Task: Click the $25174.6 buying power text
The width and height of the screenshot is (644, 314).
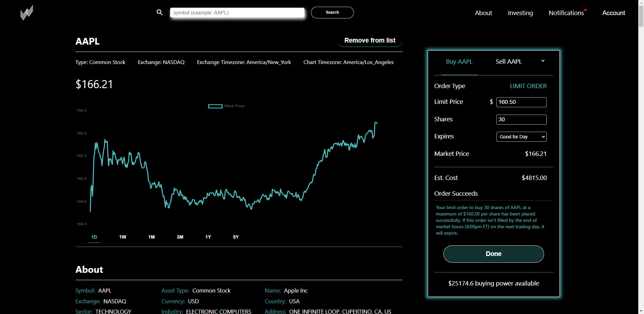Action: (493, 284)
